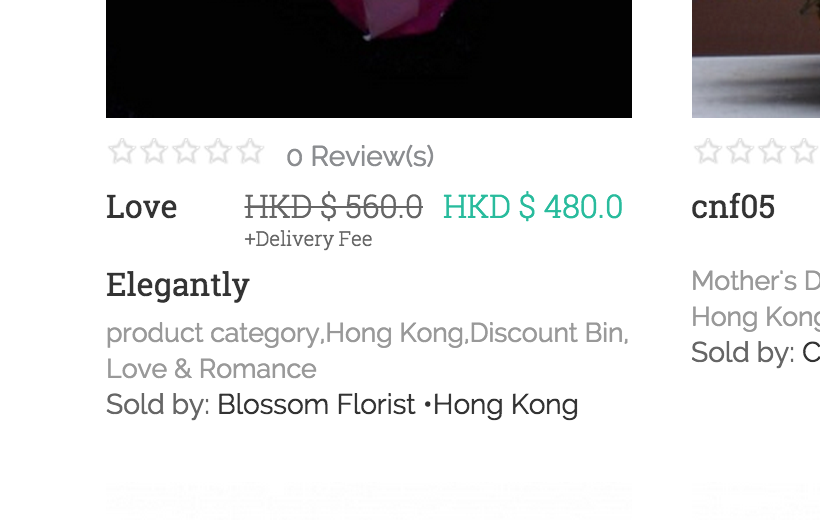The image size is (820, 520).
Task: Give Love Elegantly a five-star rating
Action: (250, 152)
